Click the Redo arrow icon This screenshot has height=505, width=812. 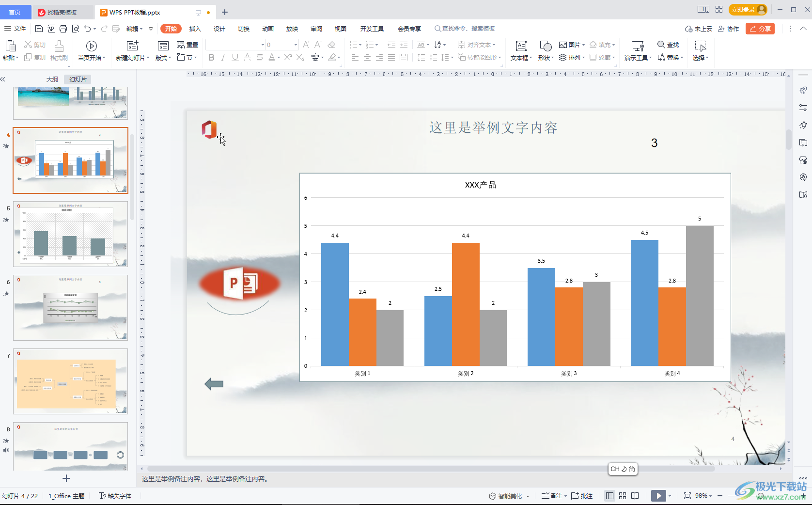click(x=104, y=29)
